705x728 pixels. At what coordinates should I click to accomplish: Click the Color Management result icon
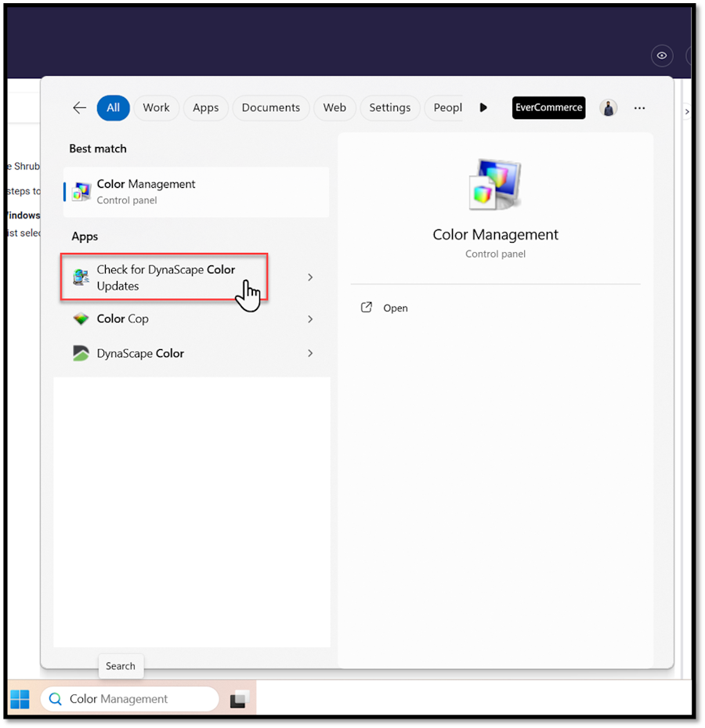(x=81, y=192)
